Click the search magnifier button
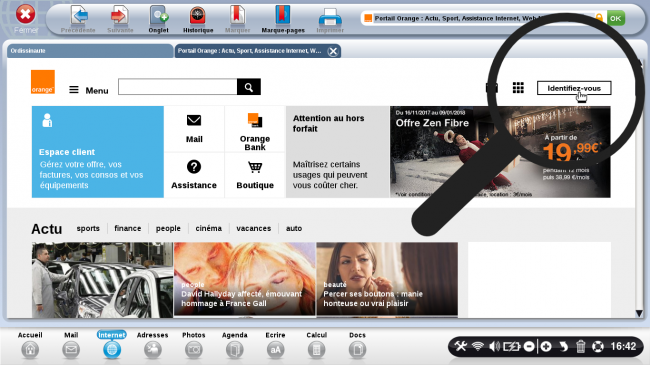 click(249, 87)
